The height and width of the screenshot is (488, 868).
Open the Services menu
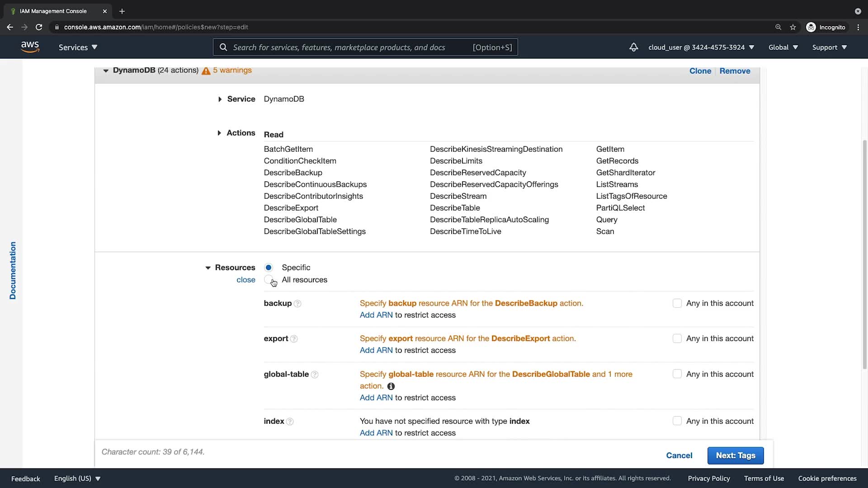point(78,47)
